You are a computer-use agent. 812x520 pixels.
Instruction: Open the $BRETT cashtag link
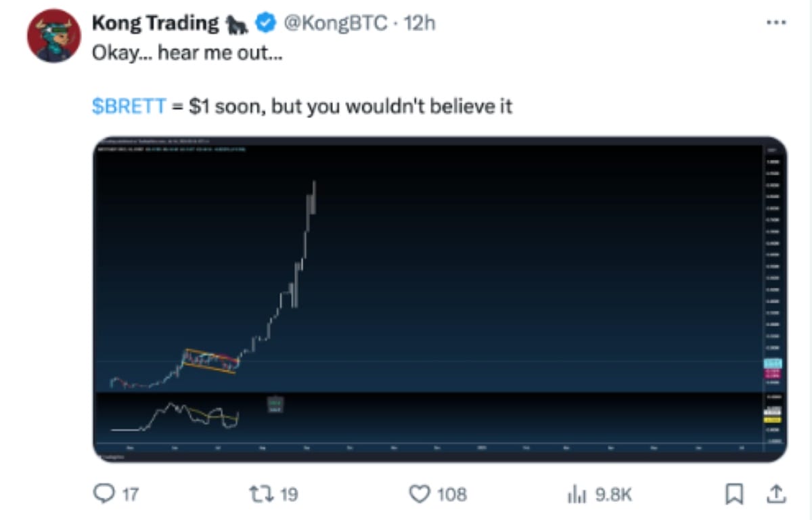pyautogui.click(x=129, y=107)
